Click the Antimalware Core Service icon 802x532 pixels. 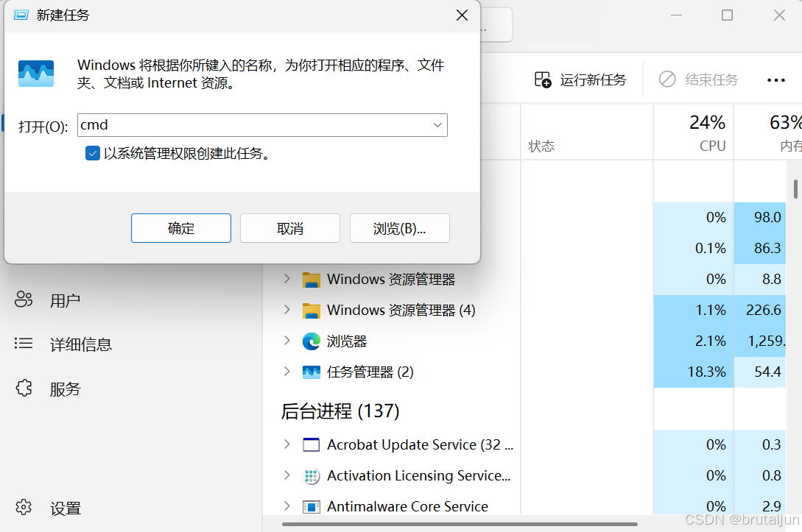click(311, 506)
